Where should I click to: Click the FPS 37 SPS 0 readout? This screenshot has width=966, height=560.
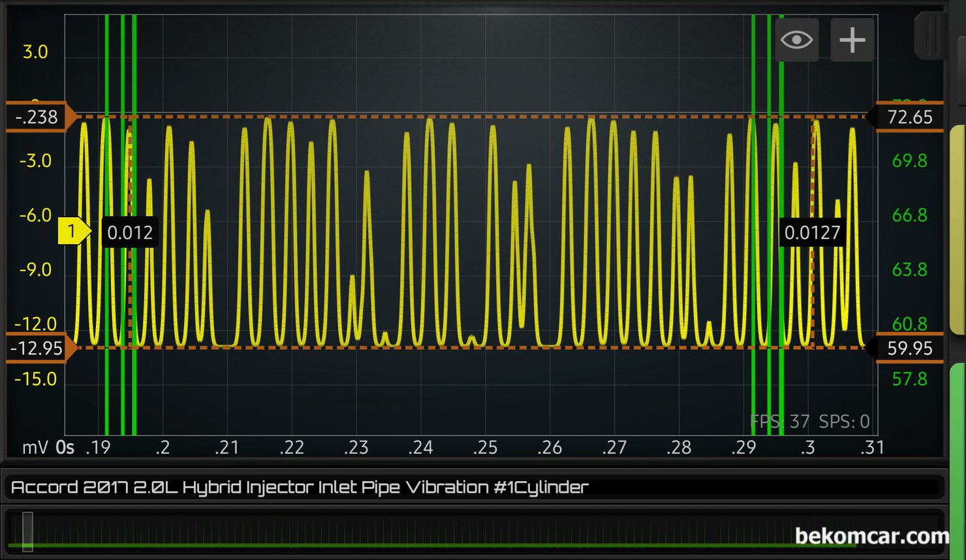(x=809, y=422)
